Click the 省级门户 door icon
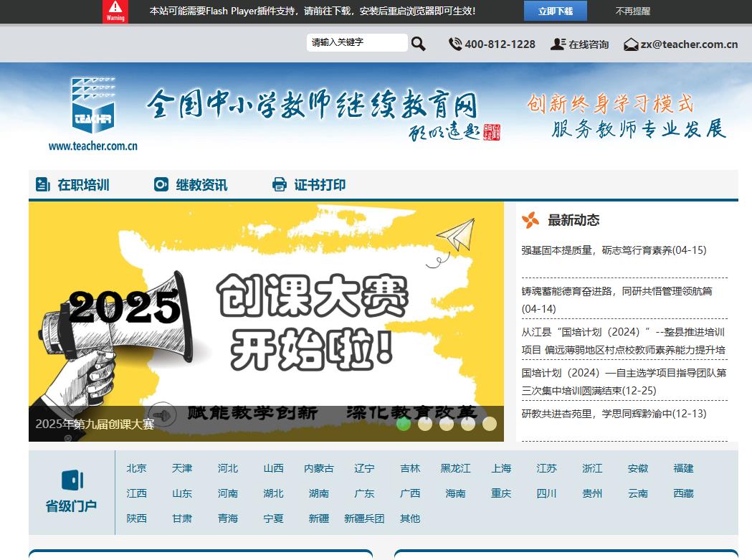 [x=72, y=480]
